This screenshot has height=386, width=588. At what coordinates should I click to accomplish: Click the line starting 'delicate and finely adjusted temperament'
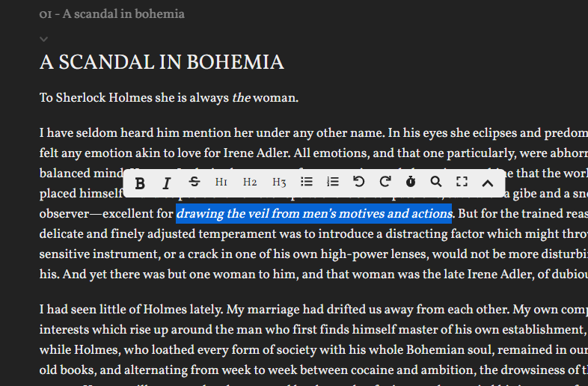[x=313, y=233]
